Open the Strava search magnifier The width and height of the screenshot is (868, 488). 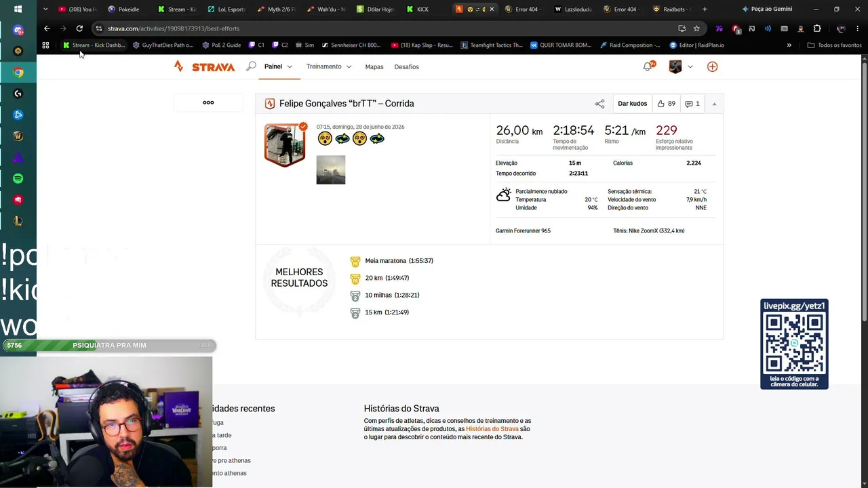tap(251, 66)
